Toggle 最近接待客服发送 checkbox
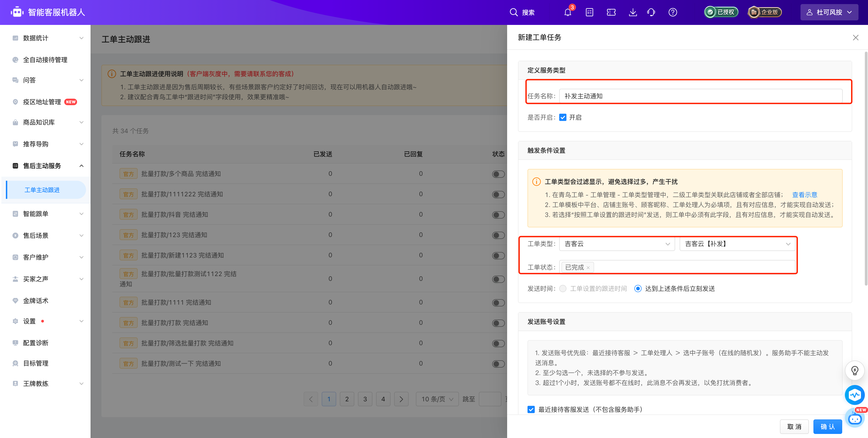This screenshot has width=868, height=438. tap(531, 409)
